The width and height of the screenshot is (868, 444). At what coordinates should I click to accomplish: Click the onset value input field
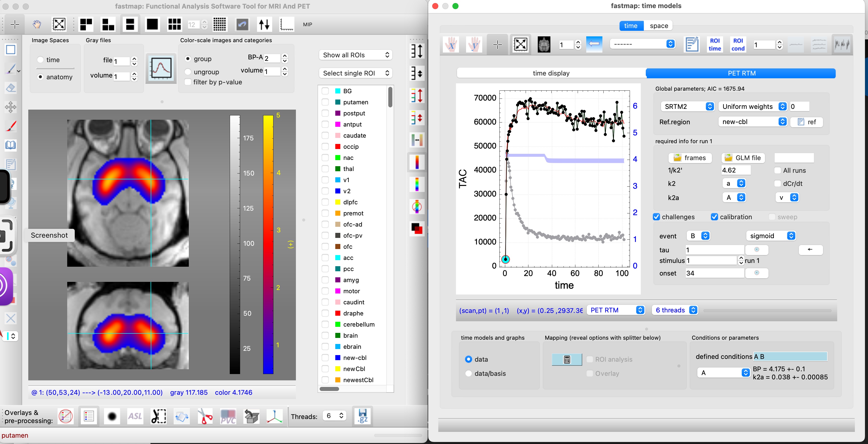pyautogui.click(x=714, y=273)
